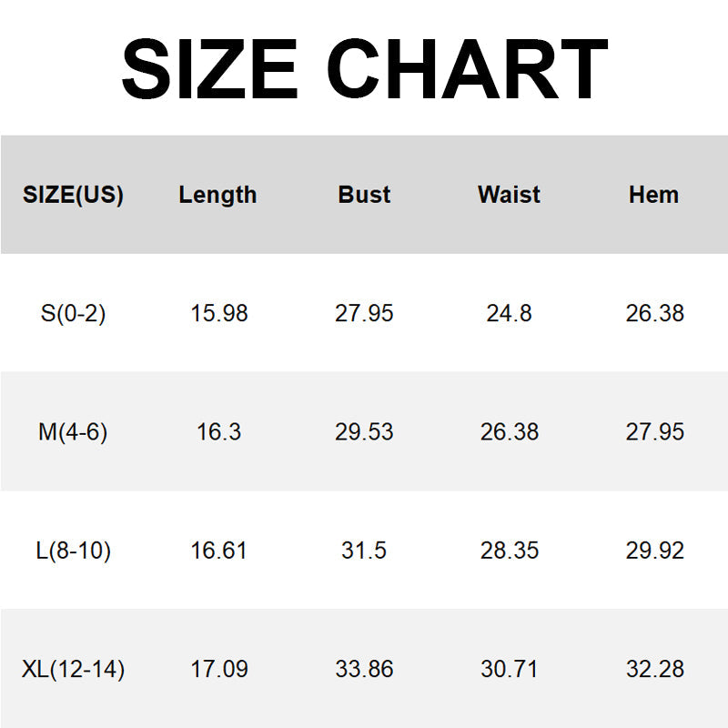728x728 pixels.
Task: Select the L(8-10) size row label
Action: pyautogui.click(x=73, y=551)
